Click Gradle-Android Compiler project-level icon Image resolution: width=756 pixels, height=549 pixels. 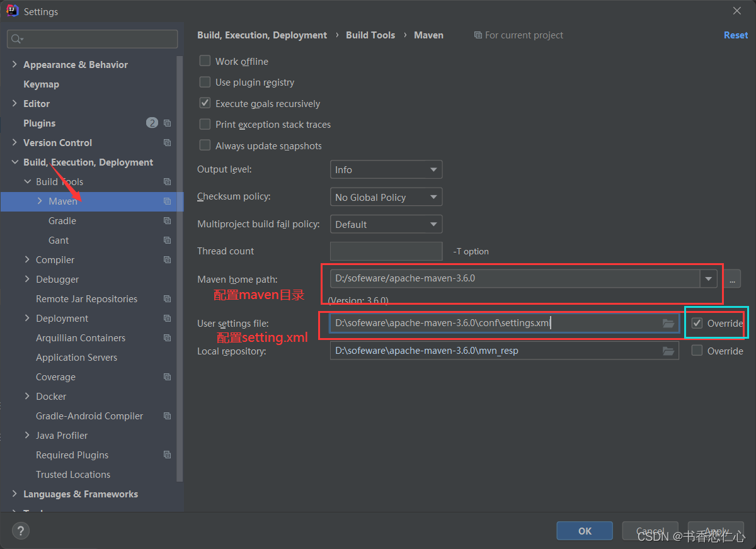167,416
